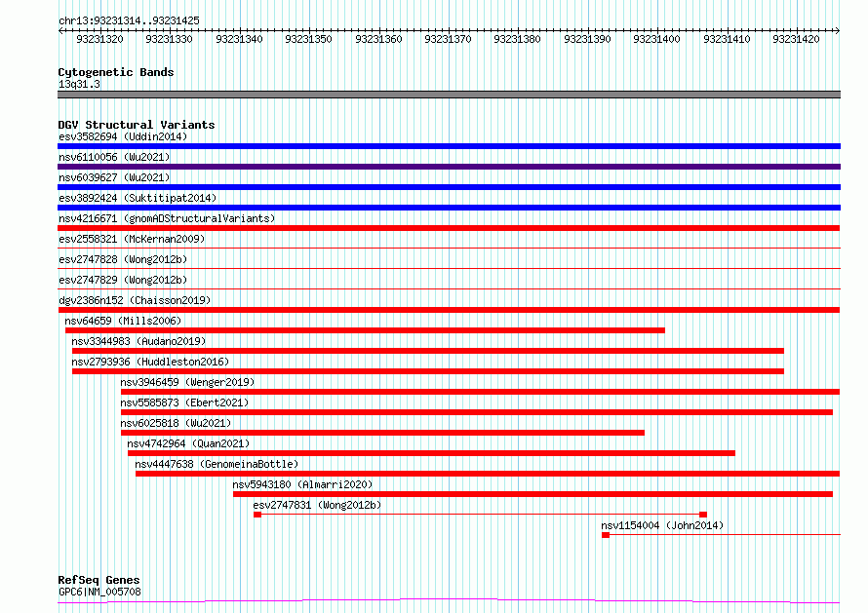Click the blue bar for esv3892424

[x=449, y=208]
